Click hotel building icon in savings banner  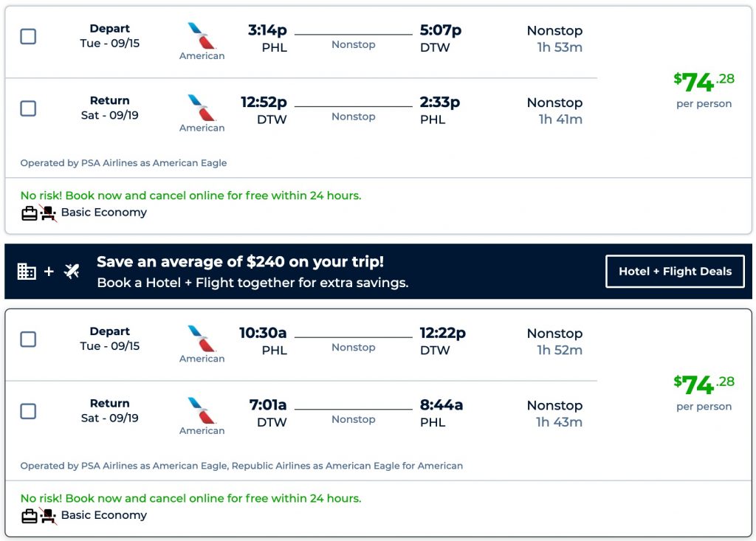27,272
